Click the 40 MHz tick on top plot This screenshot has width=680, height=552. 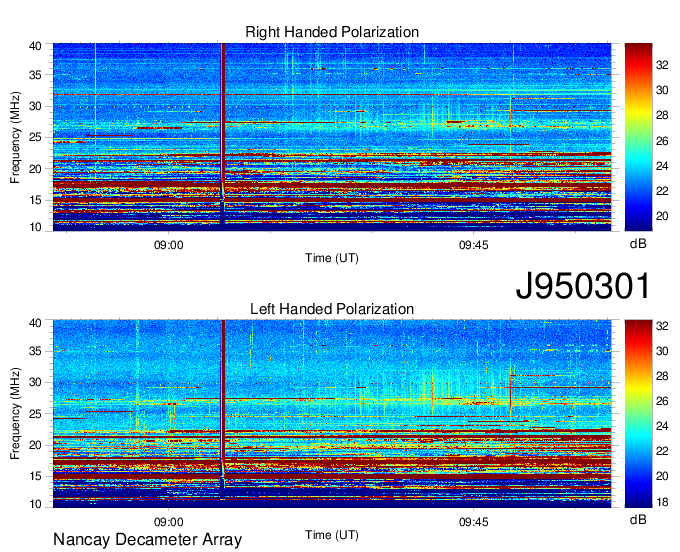click(35, 46)
